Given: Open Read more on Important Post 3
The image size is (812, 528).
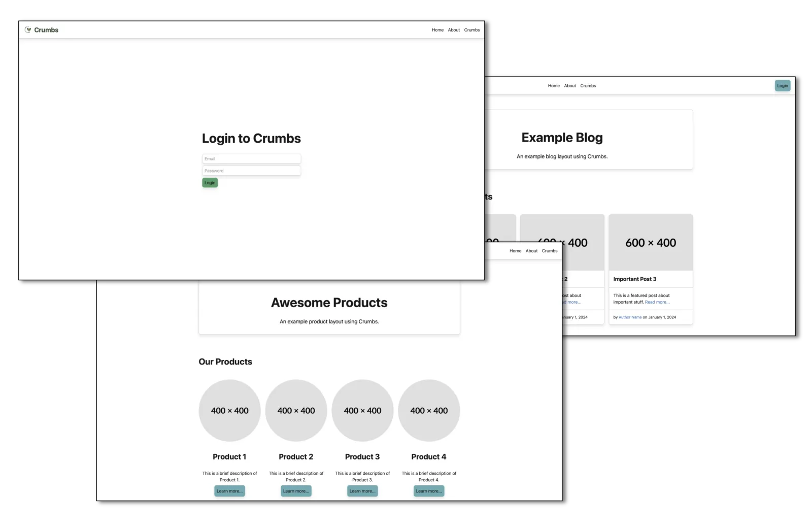Looking at the screenshot, I should pos(657,302).
